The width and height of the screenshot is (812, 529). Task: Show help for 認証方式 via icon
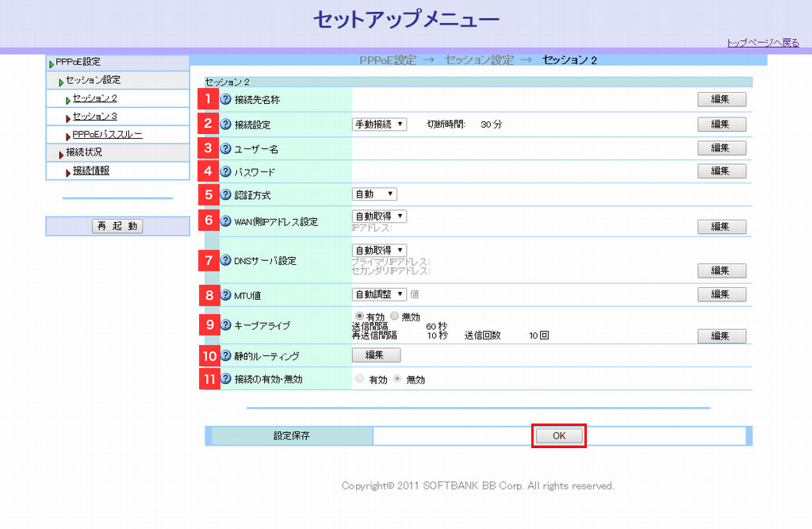tap(225, 194)
